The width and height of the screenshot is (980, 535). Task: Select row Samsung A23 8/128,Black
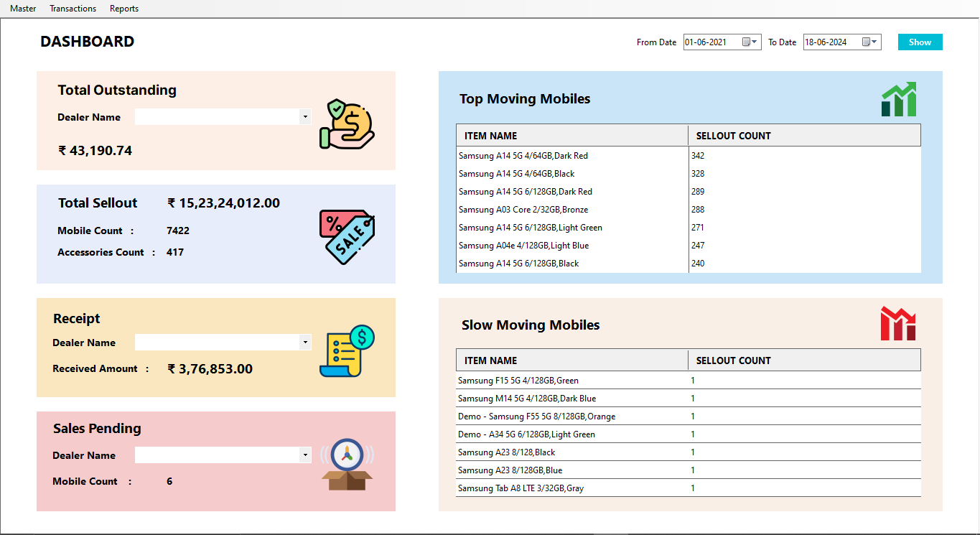689,452
